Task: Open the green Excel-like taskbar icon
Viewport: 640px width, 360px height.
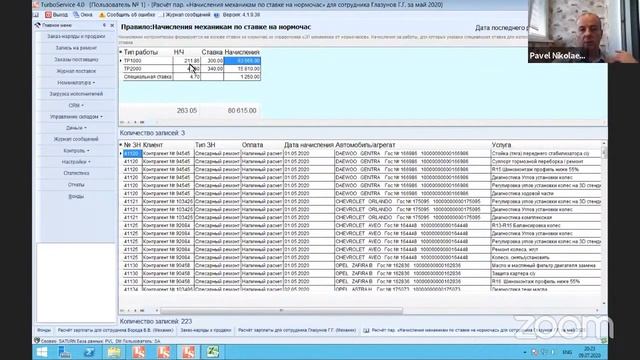Action: (213, 352)
